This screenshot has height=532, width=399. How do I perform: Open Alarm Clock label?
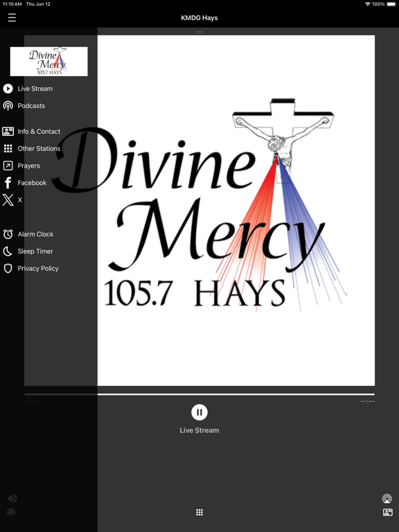35,234
